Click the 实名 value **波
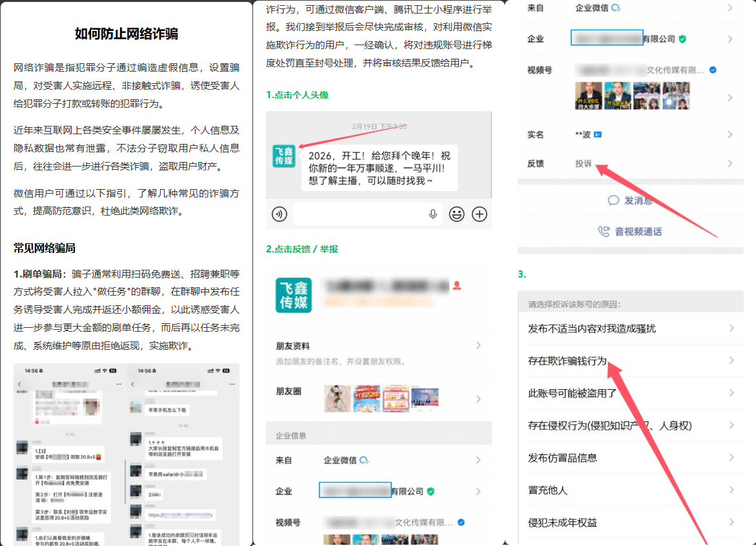The image size is (756, 546). tap(582, 134)
